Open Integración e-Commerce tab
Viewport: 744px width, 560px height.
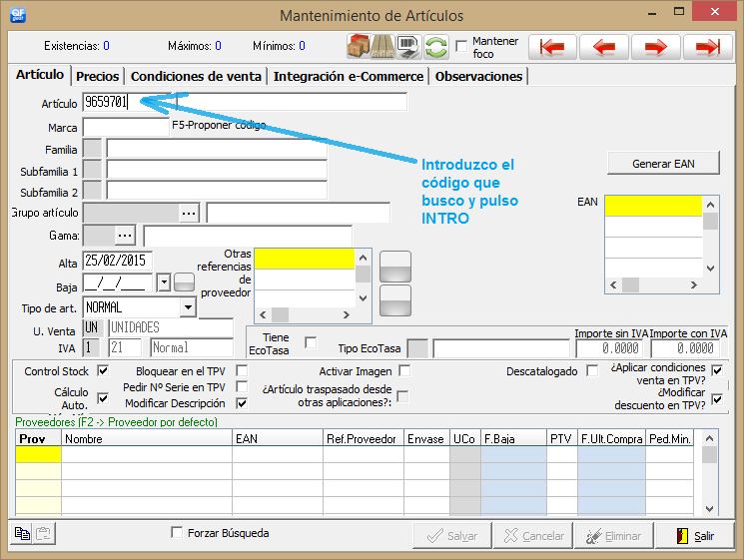click(x=349, y=76)
